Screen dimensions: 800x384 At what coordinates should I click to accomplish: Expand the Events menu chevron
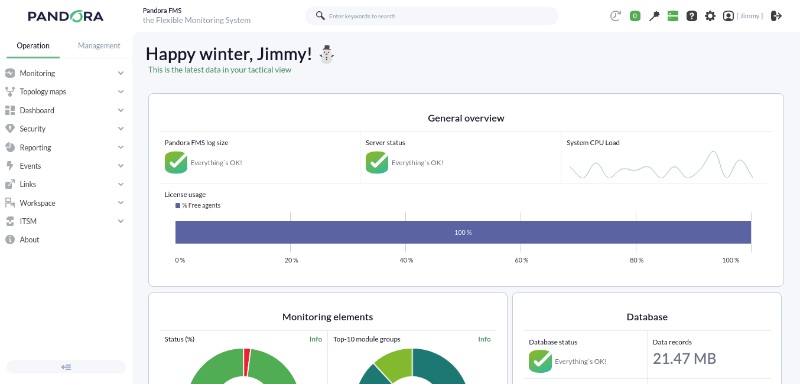click(x=121, y=166)
